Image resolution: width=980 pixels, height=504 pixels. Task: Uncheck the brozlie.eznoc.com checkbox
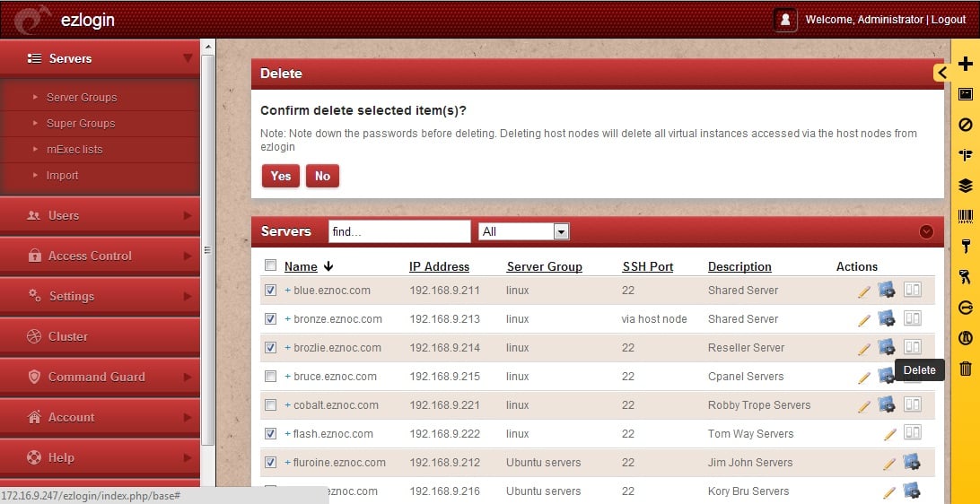pyautogui.click(x=270, y=348)
